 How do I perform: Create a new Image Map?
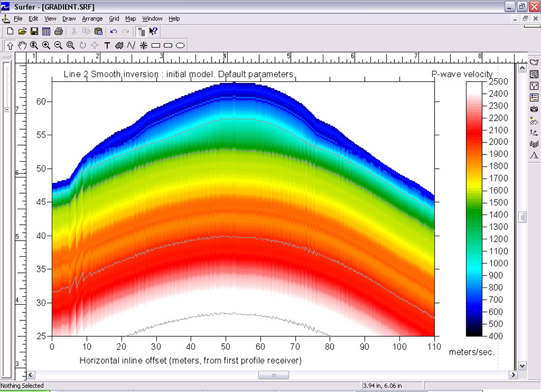[x=534, y=109]
